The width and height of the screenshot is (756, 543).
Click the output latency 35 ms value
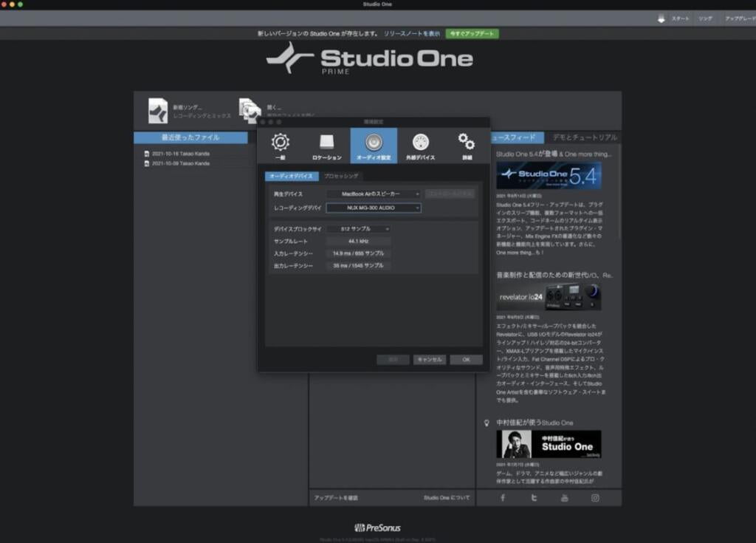(x=358, y=265)
